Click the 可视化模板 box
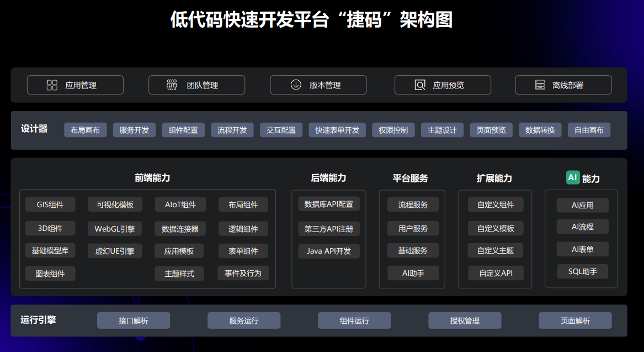 click(115, 204)
